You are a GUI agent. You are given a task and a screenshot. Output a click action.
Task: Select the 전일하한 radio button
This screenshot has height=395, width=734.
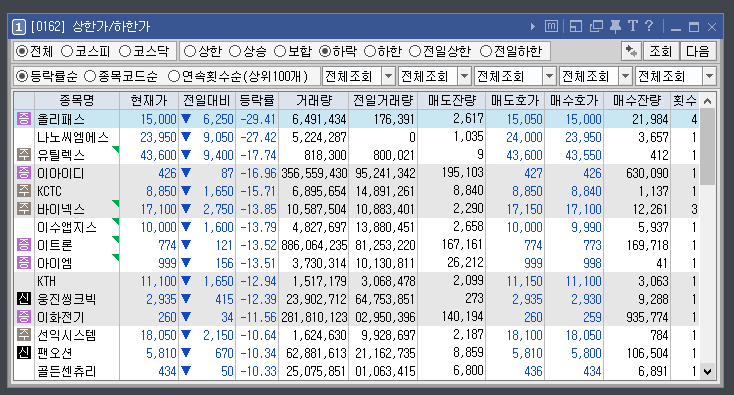486,51
